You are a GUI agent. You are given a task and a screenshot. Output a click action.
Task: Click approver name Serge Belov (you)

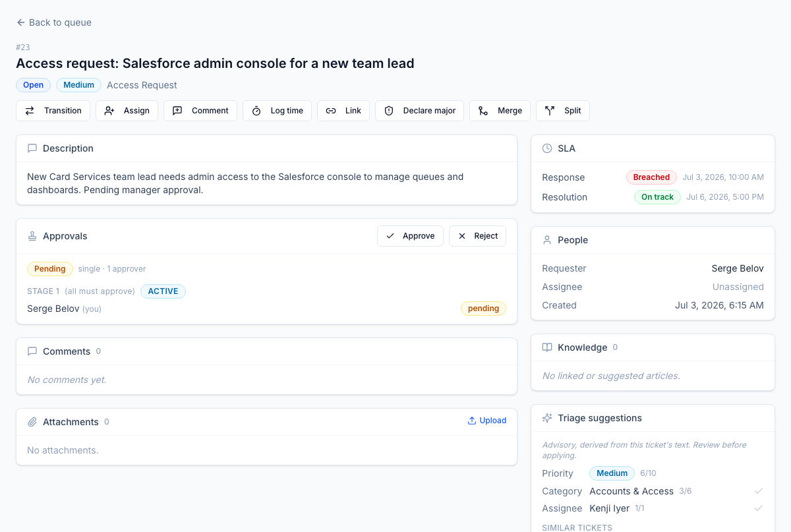click(64, 309)
